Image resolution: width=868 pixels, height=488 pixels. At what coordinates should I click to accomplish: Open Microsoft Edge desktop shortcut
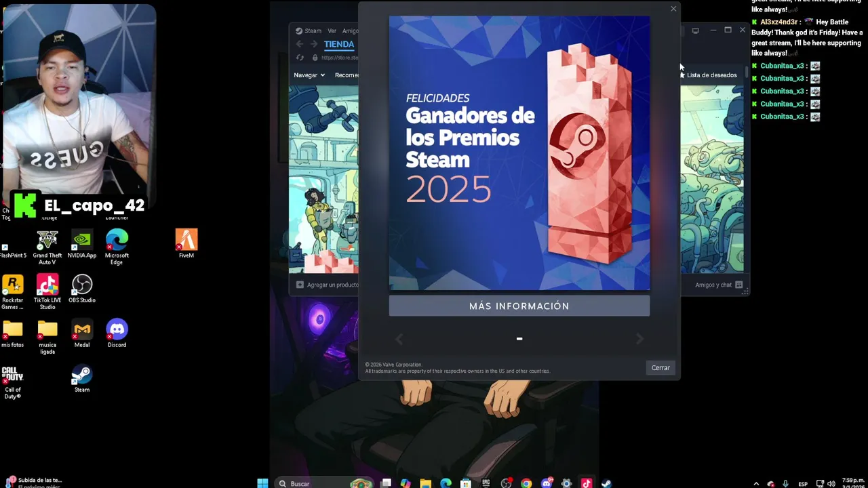[117, 247]
